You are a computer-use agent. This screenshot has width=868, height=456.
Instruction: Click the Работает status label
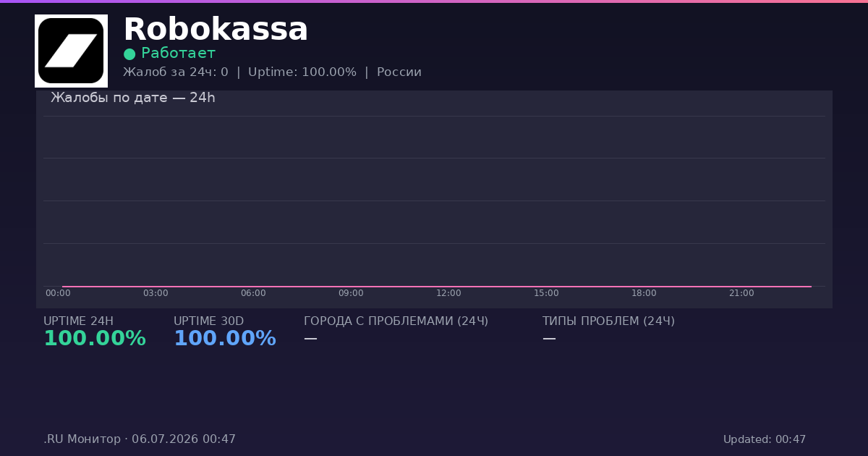click(x=178, y=54)
